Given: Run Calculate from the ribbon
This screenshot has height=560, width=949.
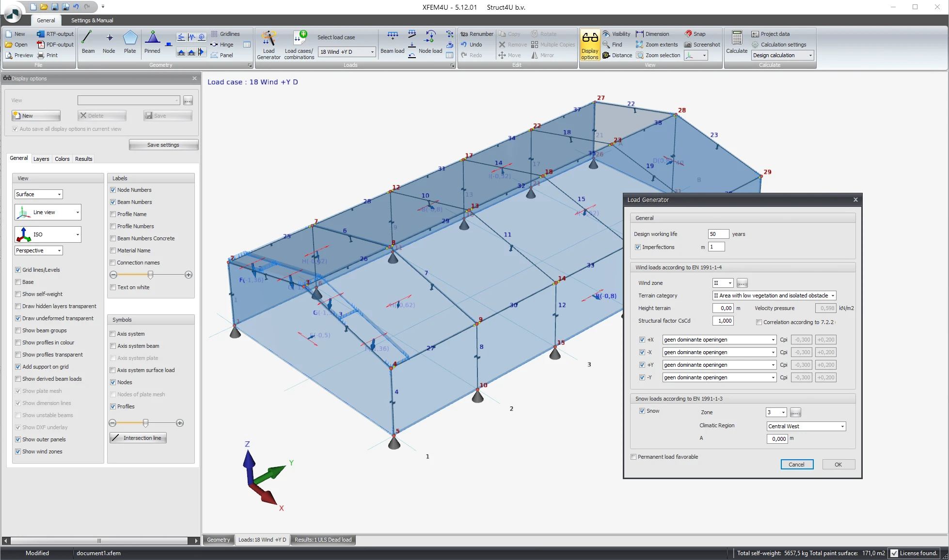Looking at the screenshot, I should tap(737, 43).
